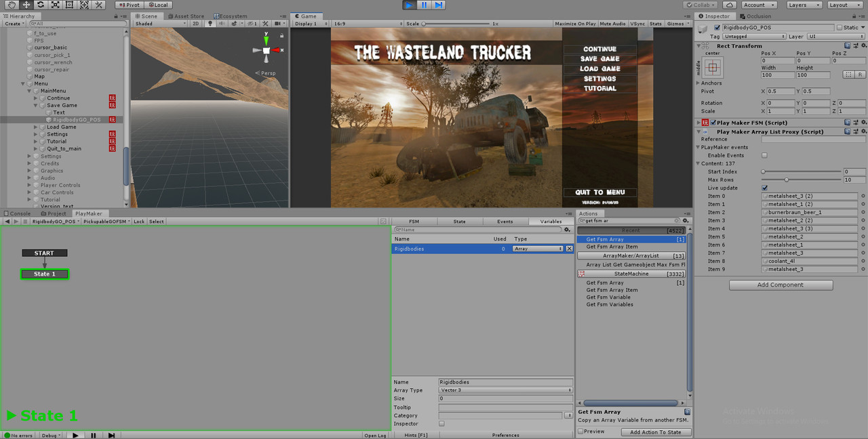Click the anchor presets box in Rect Transform

coord(712,67)
